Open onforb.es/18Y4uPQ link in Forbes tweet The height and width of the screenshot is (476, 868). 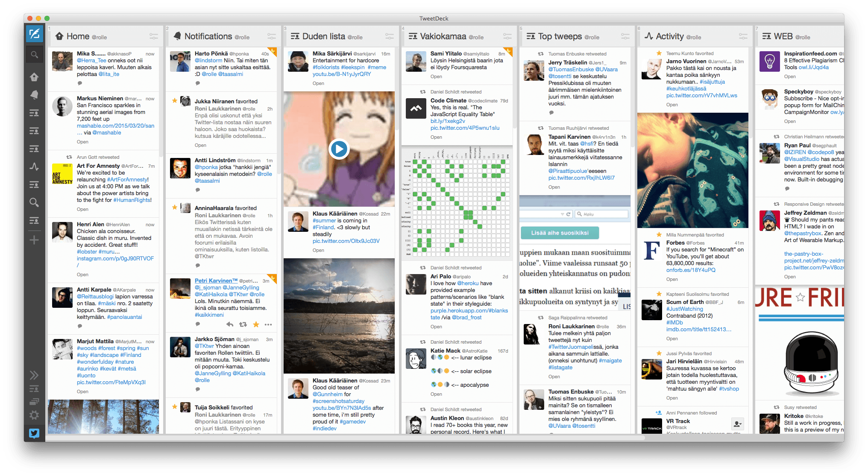691,270
